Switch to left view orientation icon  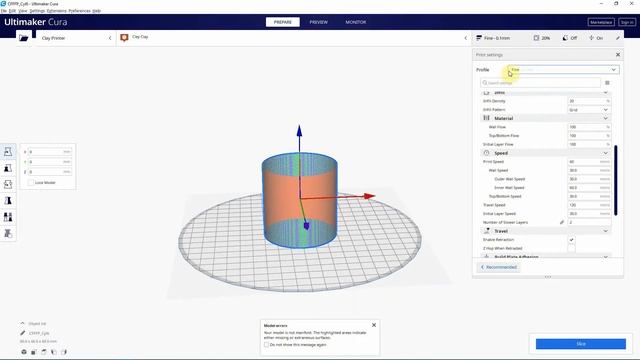point(54,352)
